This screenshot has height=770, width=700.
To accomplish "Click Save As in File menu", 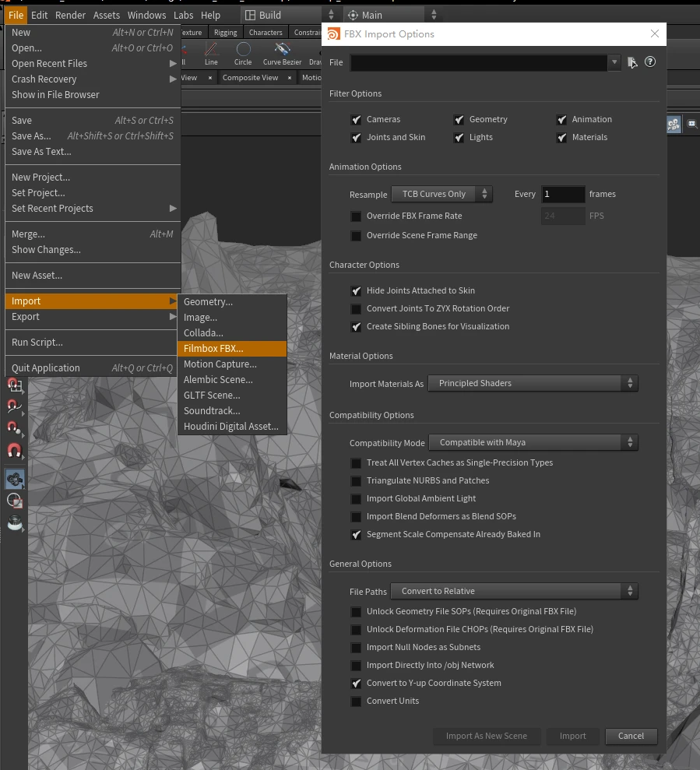I will (31, 136).
